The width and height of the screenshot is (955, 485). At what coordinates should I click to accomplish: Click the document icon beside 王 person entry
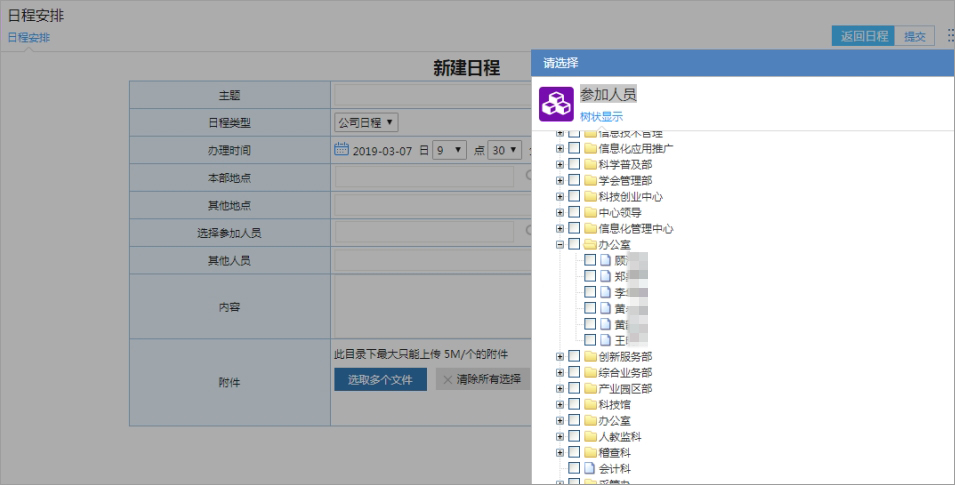(x=605, y=340)
